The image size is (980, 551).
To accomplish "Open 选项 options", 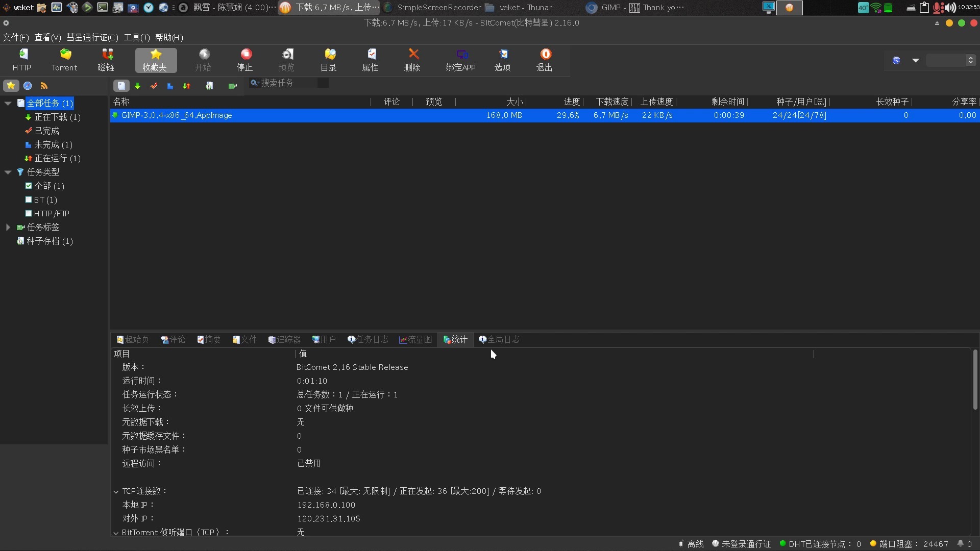I will 503,60.
